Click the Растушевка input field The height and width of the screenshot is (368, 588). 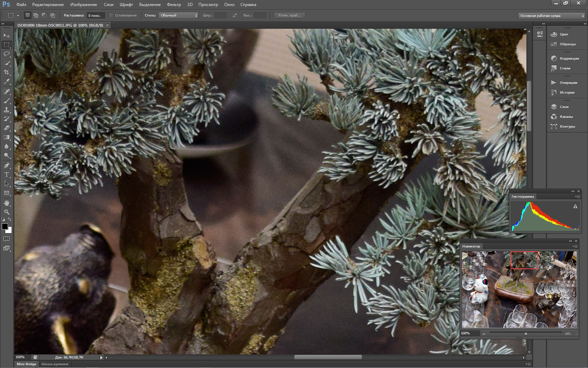95,15
